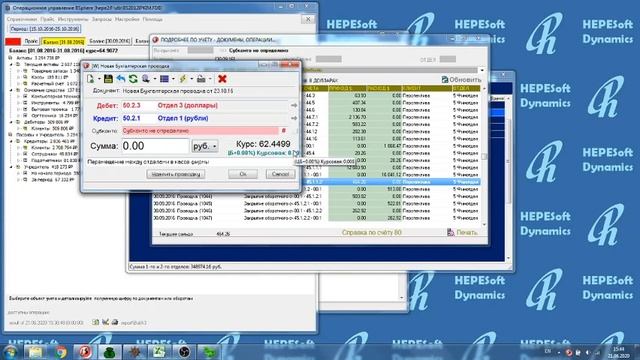Open the Настройки menu in the main window
Screen dimensions: 640x360
127,19
